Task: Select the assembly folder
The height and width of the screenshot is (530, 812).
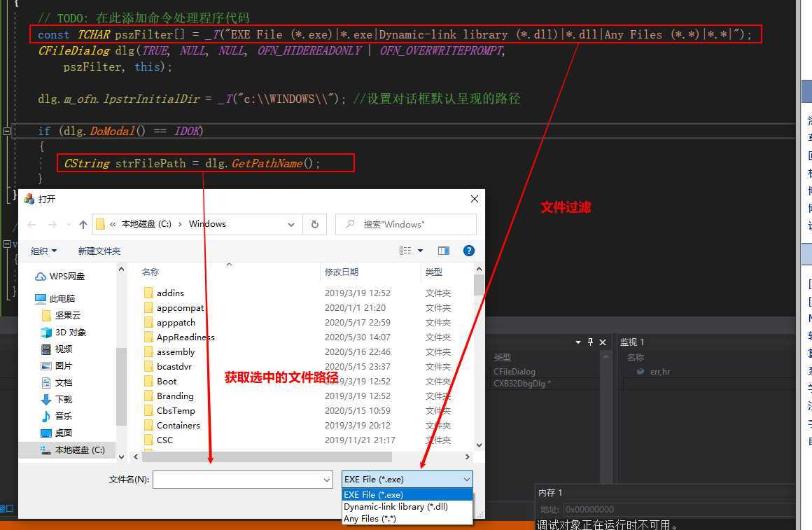Action: point(169,351)
